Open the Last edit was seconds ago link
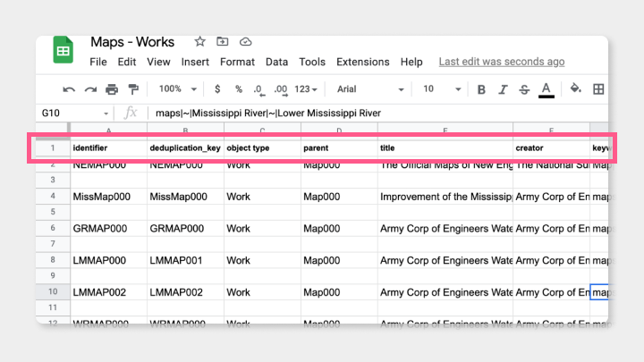644x362 pixels. pyautogui.click(x=502, y=62)
